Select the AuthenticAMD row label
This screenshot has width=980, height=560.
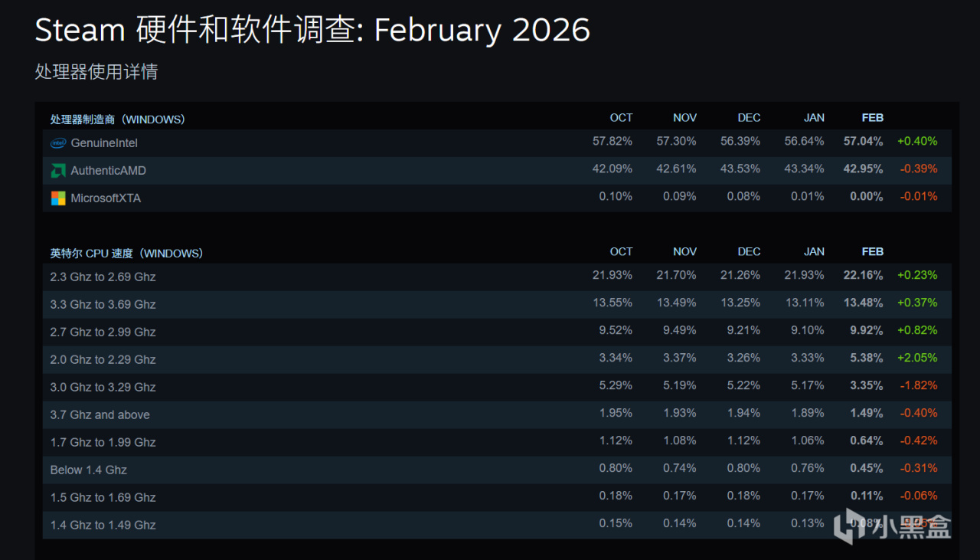pyautogui.click(x=108, y=171)
